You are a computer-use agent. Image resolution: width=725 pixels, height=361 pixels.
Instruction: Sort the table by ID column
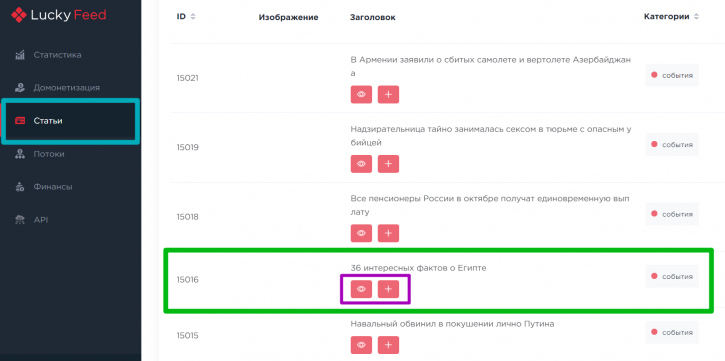193,17
